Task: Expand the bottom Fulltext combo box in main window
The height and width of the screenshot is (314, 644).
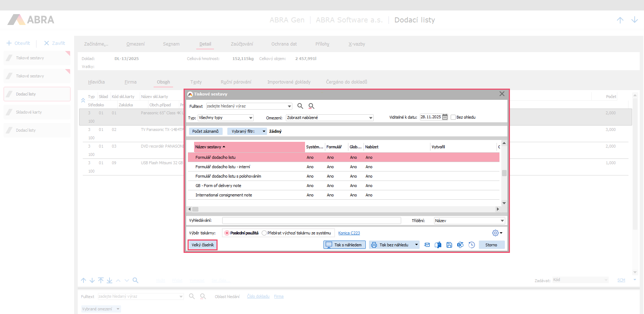Action: pyautogui.click(x=181, y=297)
